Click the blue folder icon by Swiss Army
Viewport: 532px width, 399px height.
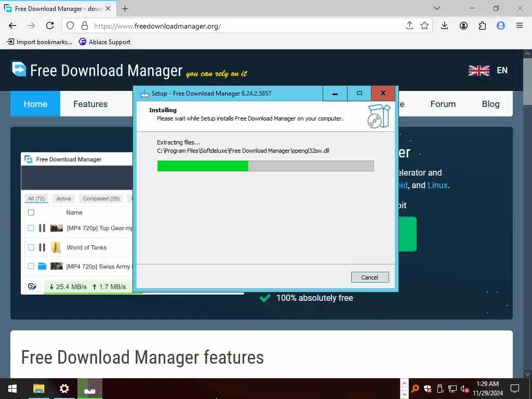pos(42,266)
